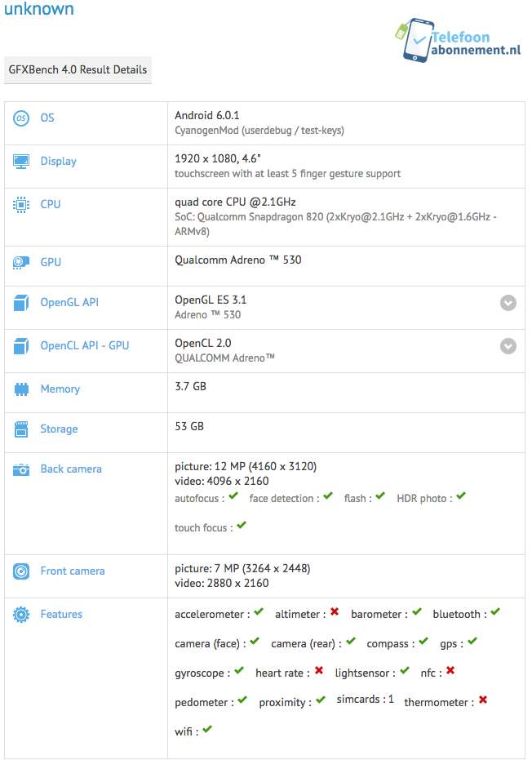Image resolution: width=532 pixels, height=760 pixels.
Task: Click the CyanogenMod userdebug text
Action: [x=259, y=131]
